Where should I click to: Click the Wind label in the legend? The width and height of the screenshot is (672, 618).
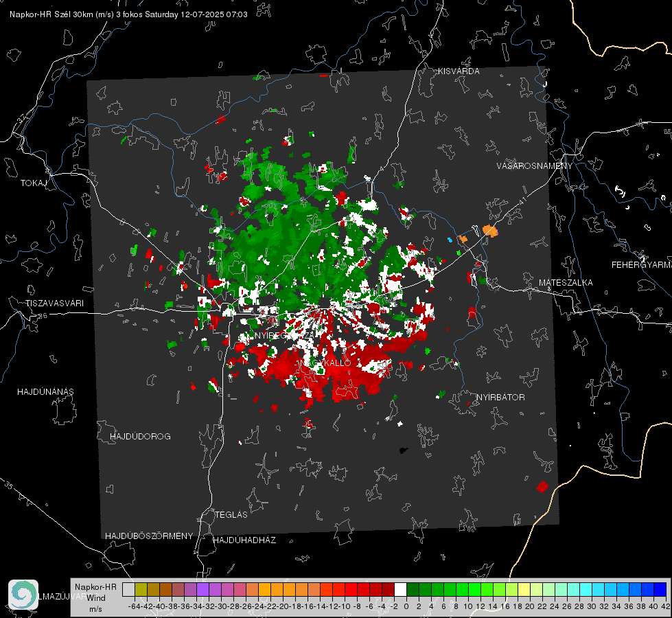(x=95, y=598)
